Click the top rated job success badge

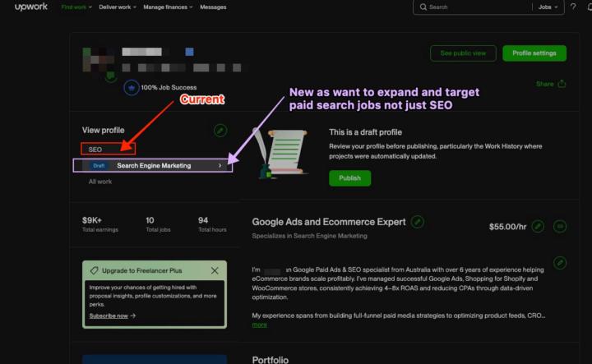131,88
